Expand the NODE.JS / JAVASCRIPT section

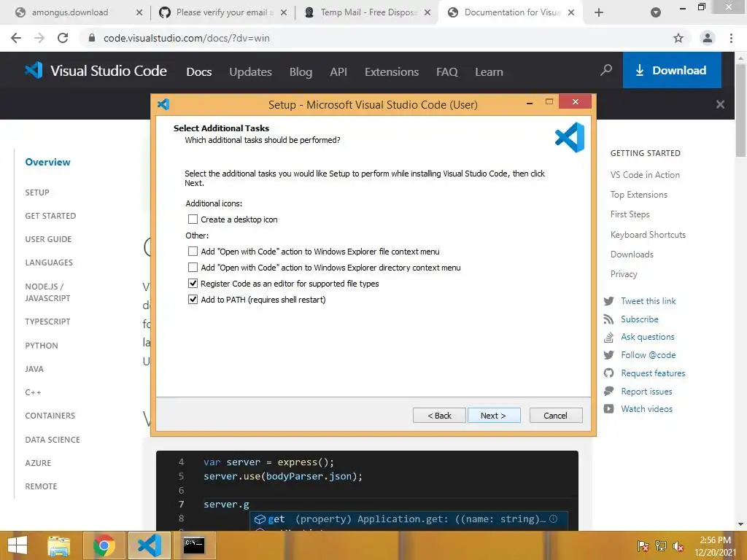point(47,292)
